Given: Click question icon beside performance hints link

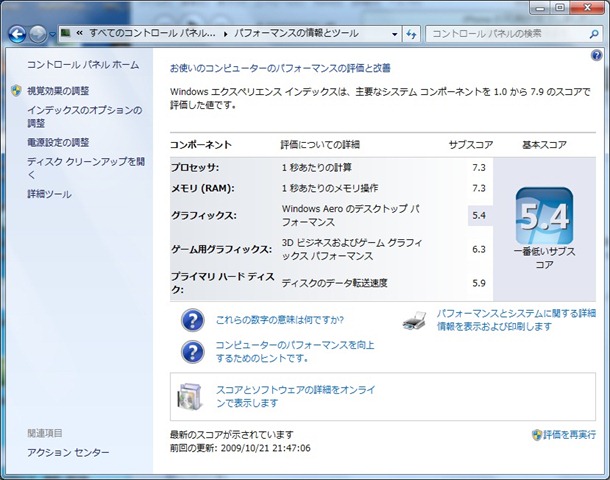Looking at the screenshot, I should [x=193, y=352].
